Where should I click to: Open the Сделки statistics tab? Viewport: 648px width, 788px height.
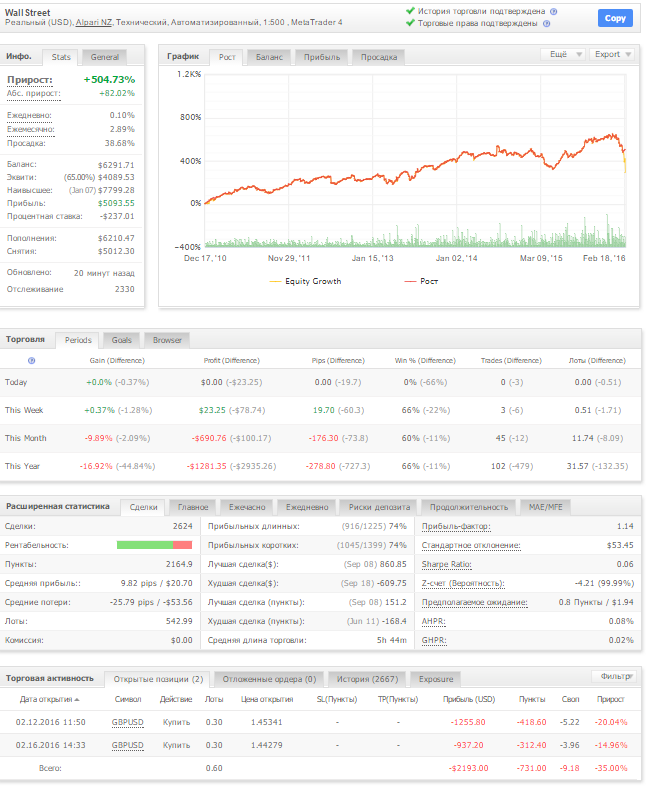[143, 508]
